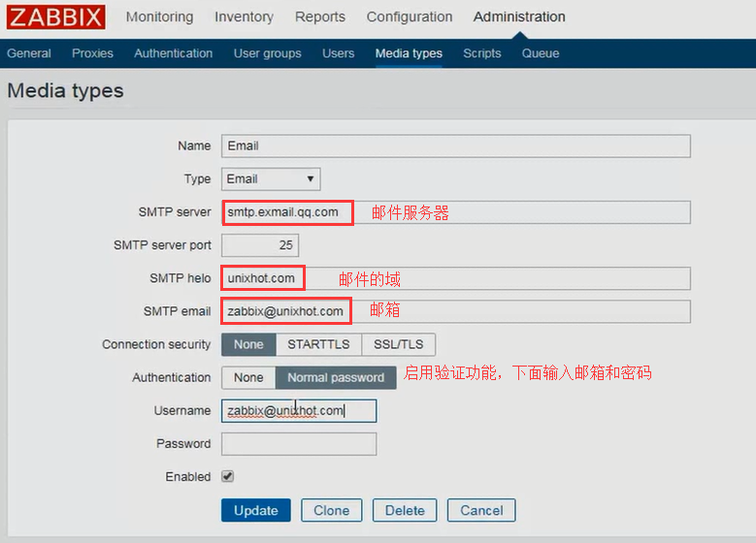Viewport: 756px width, 543px height.
Task: Click the Delete button
Action: tap(405, 510)
